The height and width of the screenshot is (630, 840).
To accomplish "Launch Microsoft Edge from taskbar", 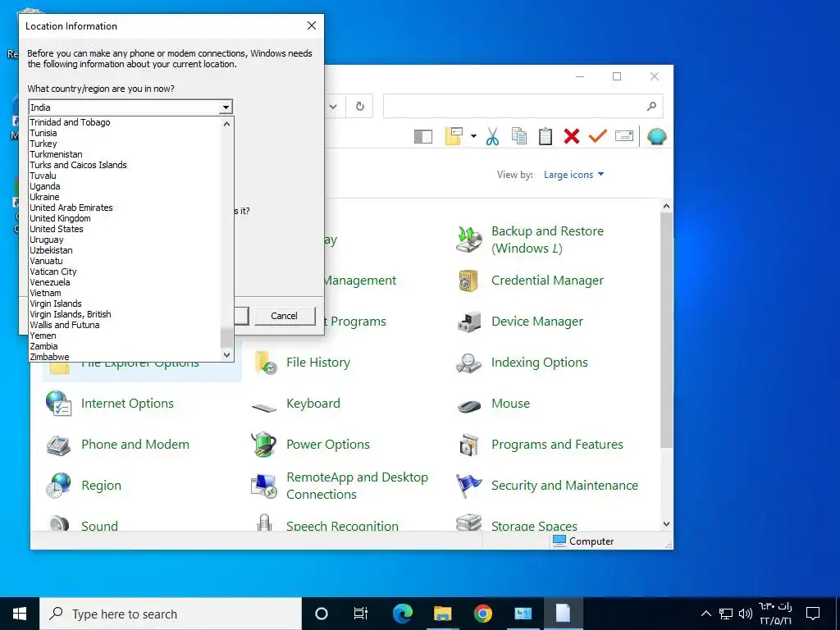I will pos(402,614).
